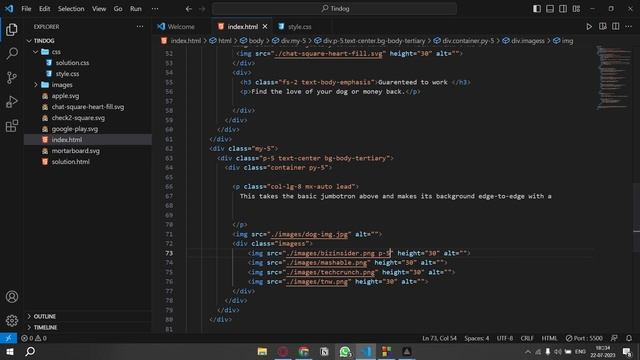Screen dimensions: 640x360
Task: Change indentation via Spaces: 4
Action: point(476,338)
